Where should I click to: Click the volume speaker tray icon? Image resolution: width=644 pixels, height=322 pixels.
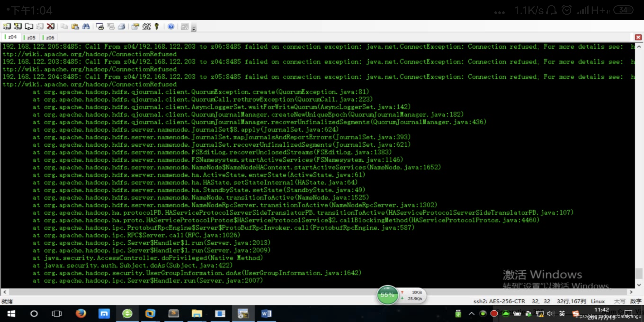pyautogui.click(x=551, y=314)
